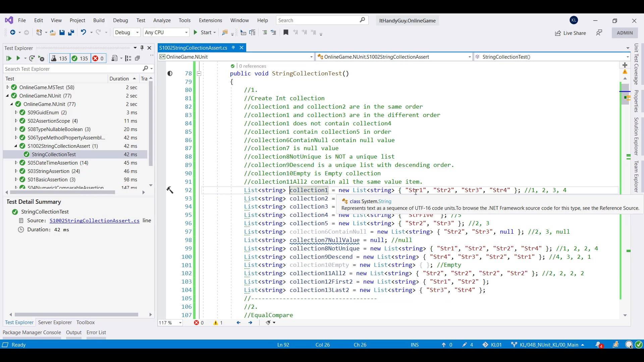Switch to the Server Explorer tab

55,322
